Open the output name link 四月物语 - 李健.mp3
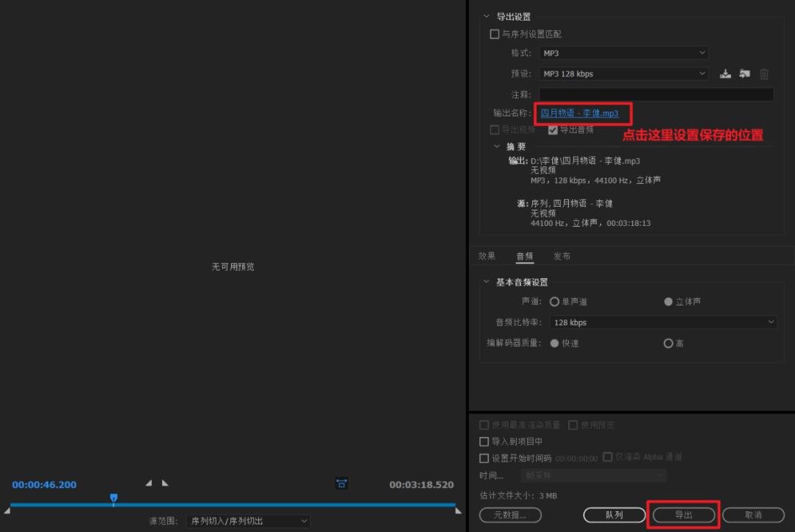The image size is (795, 532). click(x=582, y=114)
